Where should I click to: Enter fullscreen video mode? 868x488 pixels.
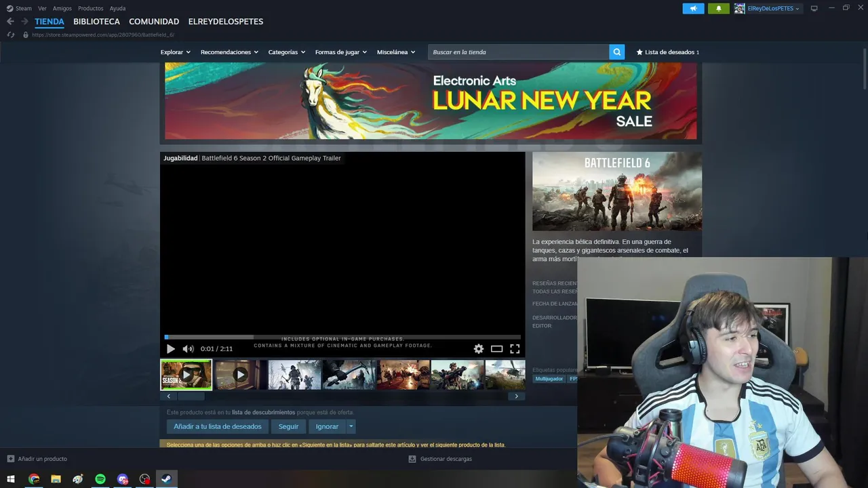pyautogui.click(x=515, y=349)
